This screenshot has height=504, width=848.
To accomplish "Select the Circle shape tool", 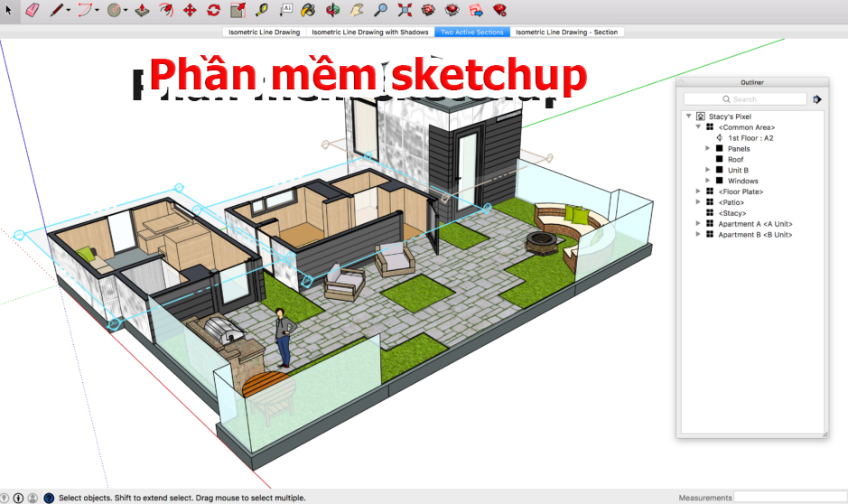I will [114, 10].
